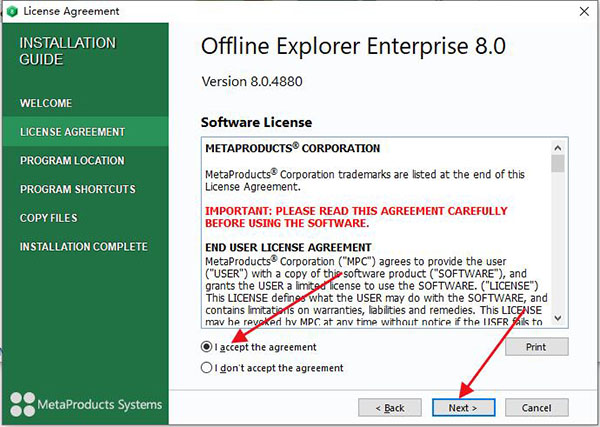
Task: Click "END USER LICENSE AGREEMENT" heading
Action: pyautogui.click(x=288, y=247)
